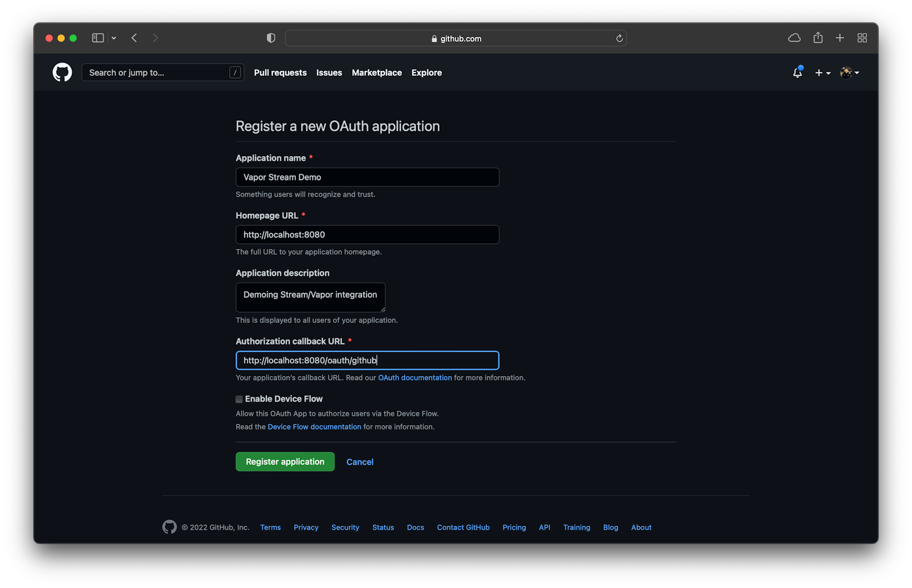Open notifications via the bell icon
This screenshot has height=588, width=912.
(x=797, y=73)
